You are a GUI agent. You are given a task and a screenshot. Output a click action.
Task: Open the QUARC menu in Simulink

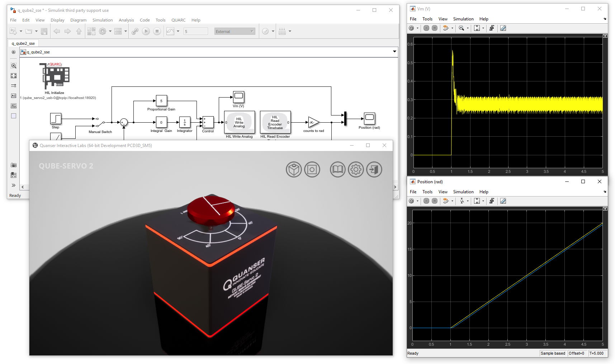click(x=178, y=20)
